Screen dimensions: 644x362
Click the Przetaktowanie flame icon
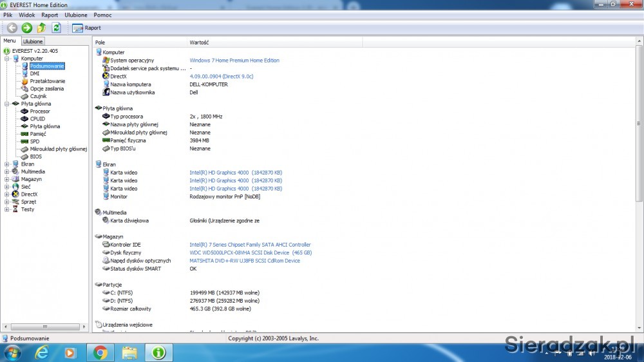tap(24, 81)
